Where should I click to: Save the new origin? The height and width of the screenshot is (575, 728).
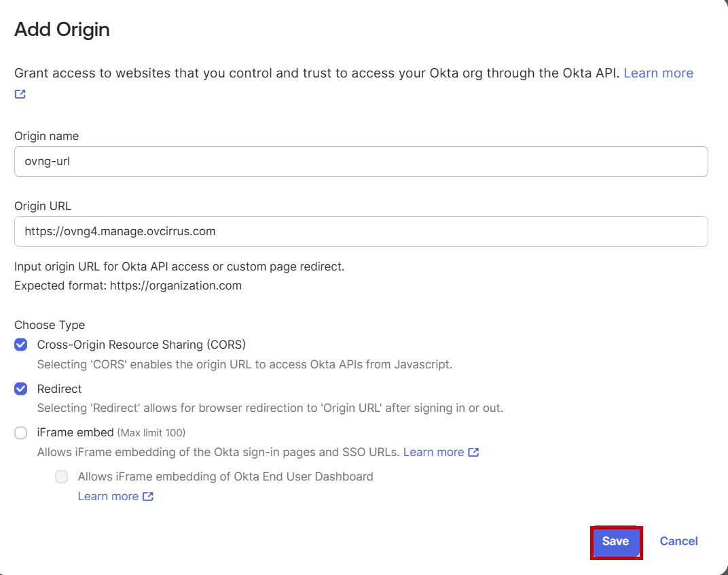615,541
